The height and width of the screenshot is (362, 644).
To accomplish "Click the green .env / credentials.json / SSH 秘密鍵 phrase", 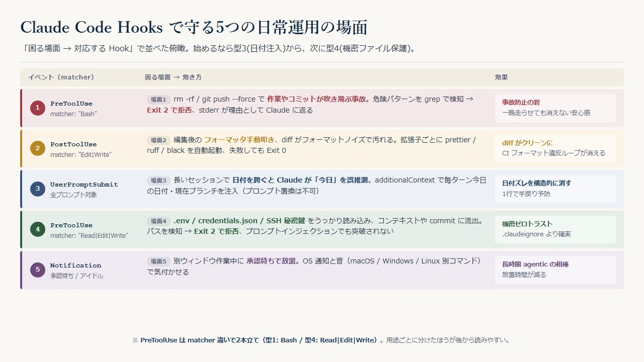I will tap(239, 221).
